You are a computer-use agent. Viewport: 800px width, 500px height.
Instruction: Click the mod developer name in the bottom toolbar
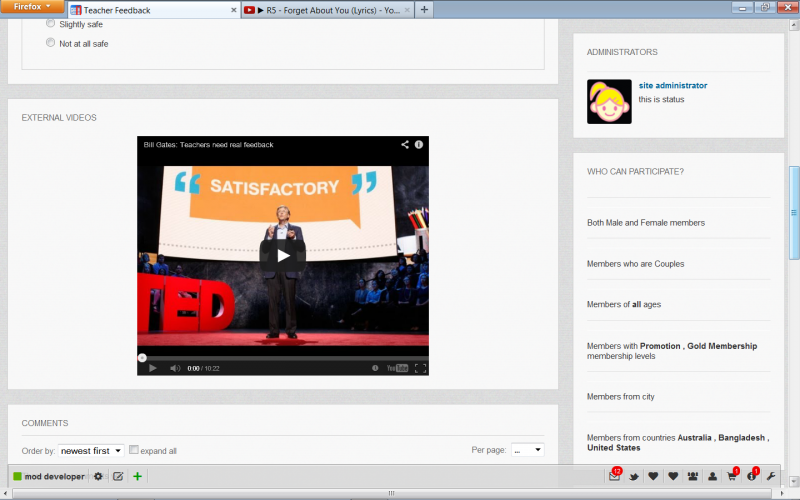click(x=55, y=477)
